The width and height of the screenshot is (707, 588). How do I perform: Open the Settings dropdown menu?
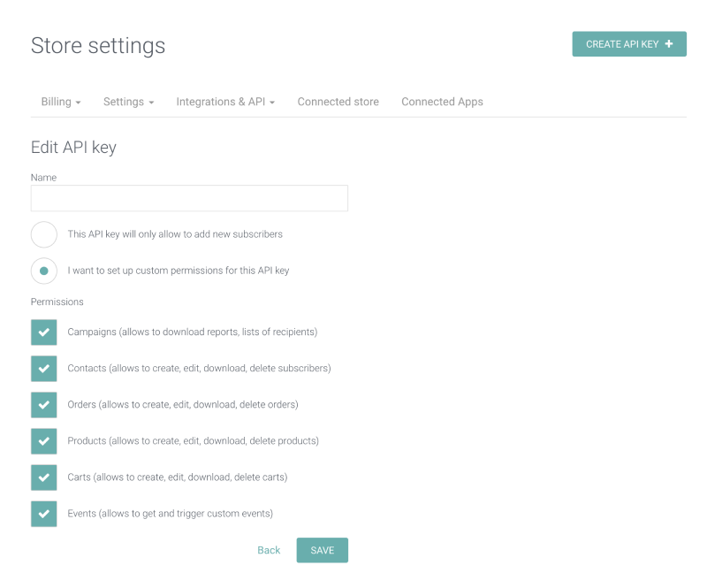(x=124, y=102)
